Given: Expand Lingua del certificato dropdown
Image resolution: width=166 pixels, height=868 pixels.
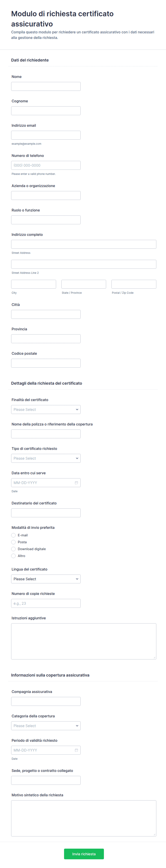Looking at the screenshot, I should click(x=46, y=579).
